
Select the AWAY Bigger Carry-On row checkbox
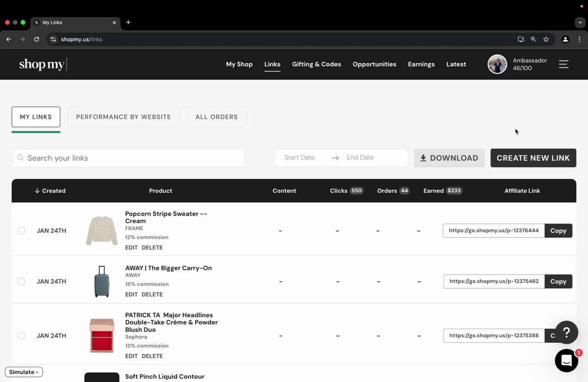pos(22,281)
